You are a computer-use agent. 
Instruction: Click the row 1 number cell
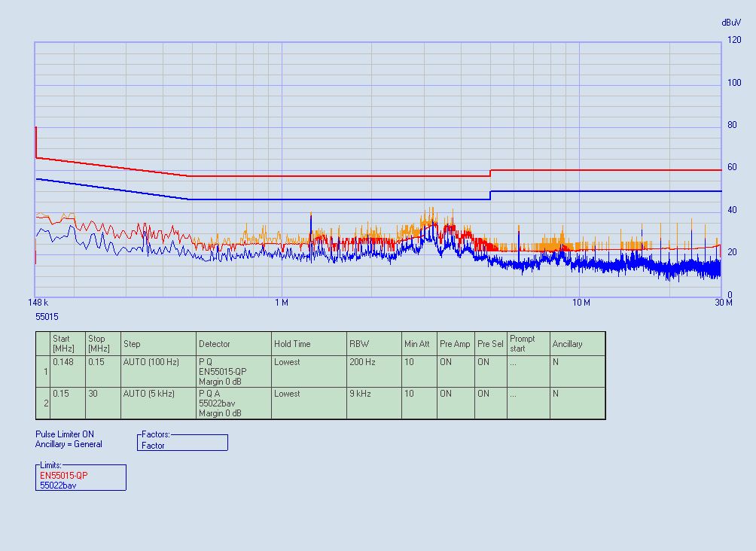[x=44, y=372]
